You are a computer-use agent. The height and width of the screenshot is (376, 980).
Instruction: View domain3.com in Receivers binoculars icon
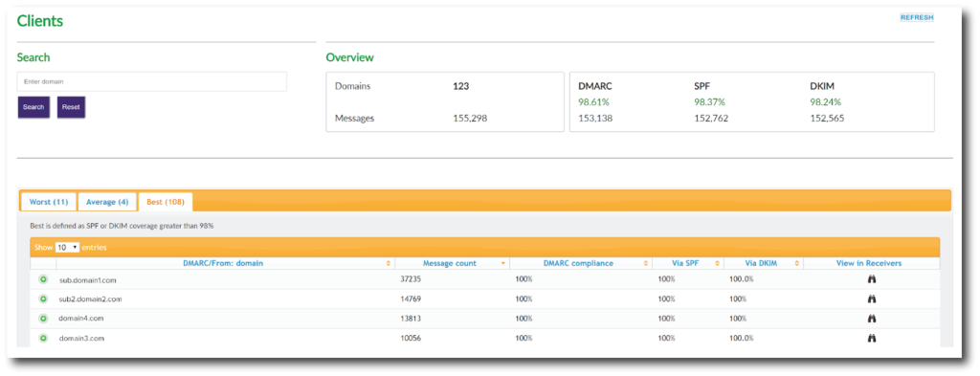tap(872, 338)
